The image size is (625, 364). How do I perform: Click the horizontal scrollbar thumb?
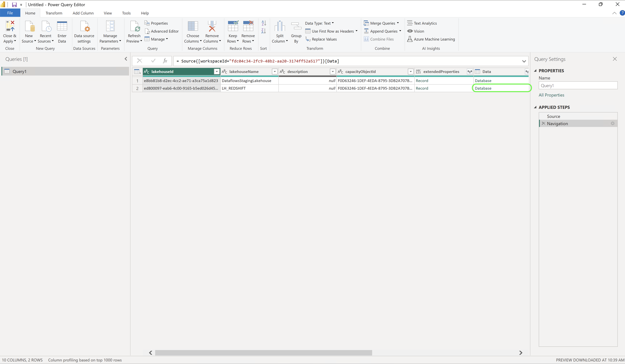pos(263,353)
